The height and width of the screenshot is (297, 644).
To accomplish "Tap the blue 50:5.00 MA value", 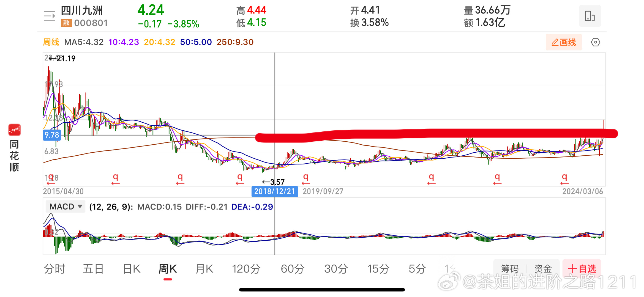I will click(196, 42).
